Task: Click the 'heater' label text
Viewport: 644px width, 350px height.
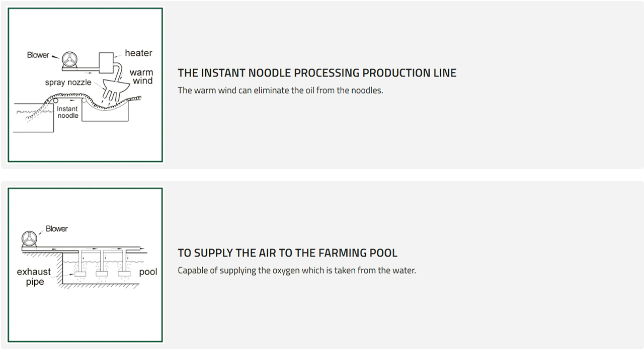Action: [x=138, y=53]
